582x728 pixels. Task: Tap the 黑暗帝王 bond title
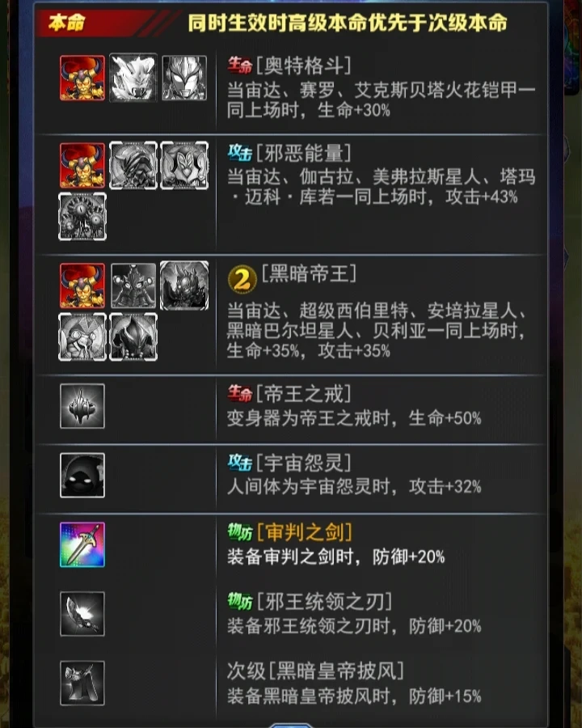pyautogui.click(x=309, y=273)
